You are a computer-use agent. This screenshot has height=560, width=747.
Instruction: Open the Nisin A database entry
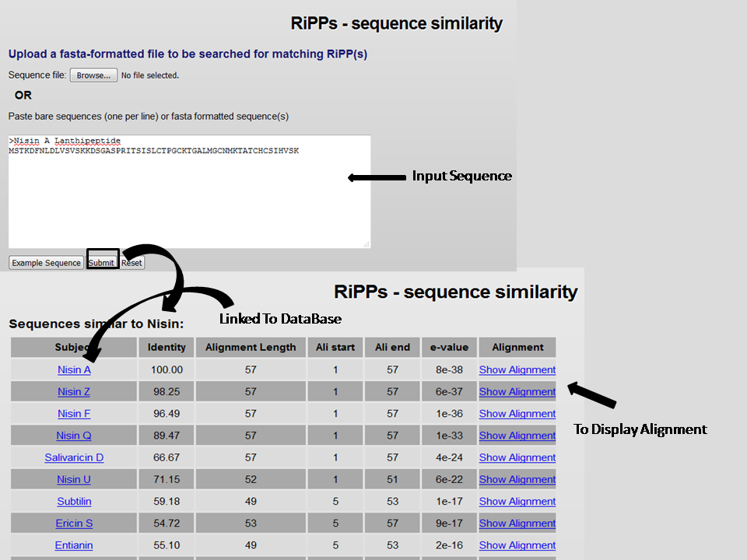tap(74, 369)
